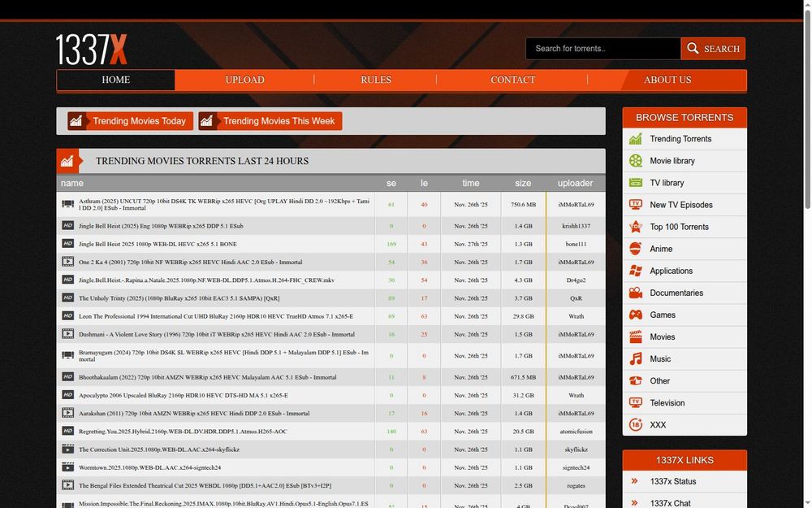The width and height of the screenshot is (812, 508).
Task: Click uploader krishh1337
Action: tap(576, 226)
